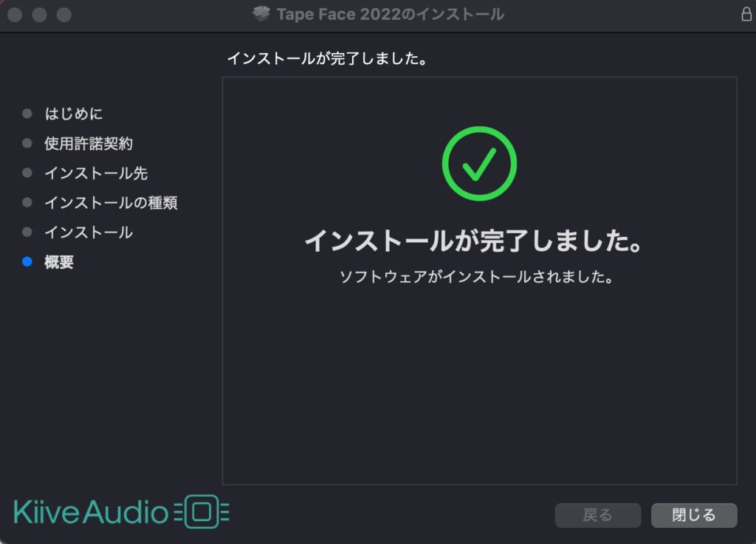Click the green checkmark success icon

click(479, 164)
